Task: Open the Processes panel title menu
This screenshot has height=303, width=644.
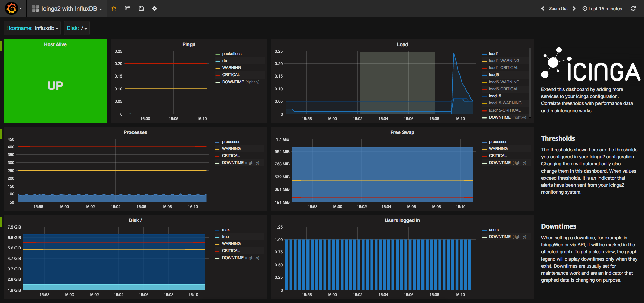Action: [x=135, y=132]
